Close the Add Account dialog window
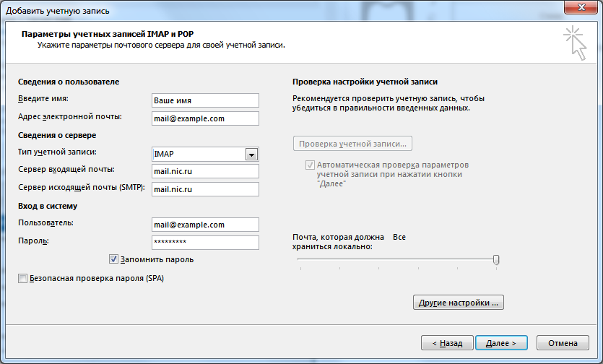603x364 pixels. (x=581, y=8)
